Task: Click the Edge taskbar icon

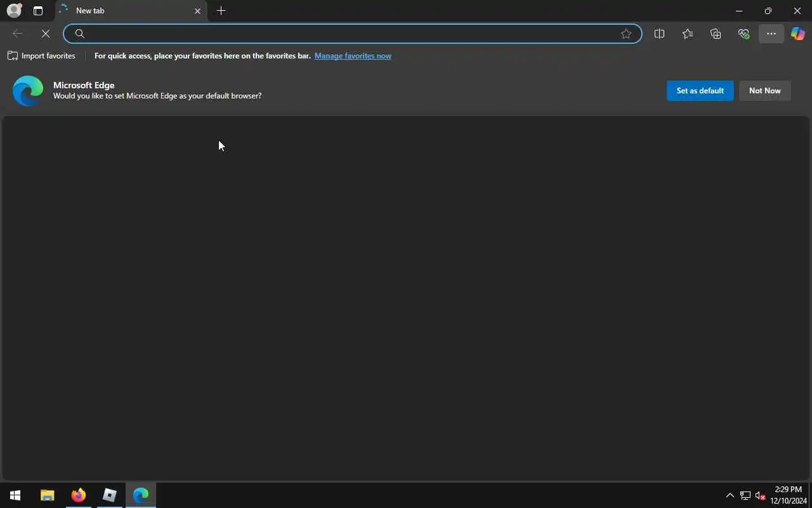Action: (x=141, y=495)
